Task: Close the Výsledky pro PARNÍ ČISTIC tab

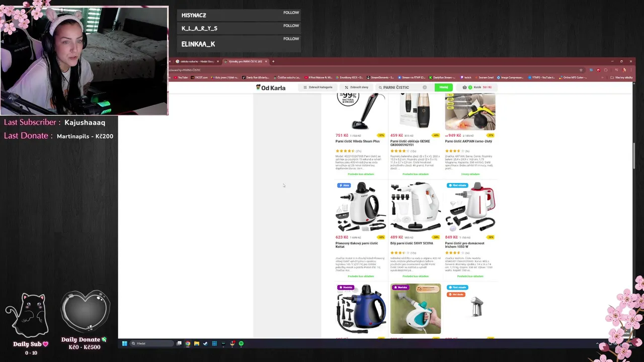Action: [267, 61]
